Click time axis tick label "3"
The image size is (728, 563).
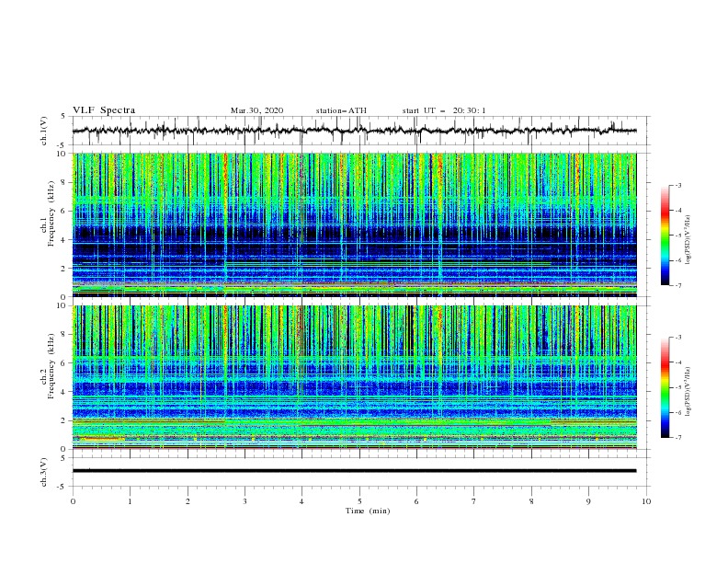click(245, 501)
